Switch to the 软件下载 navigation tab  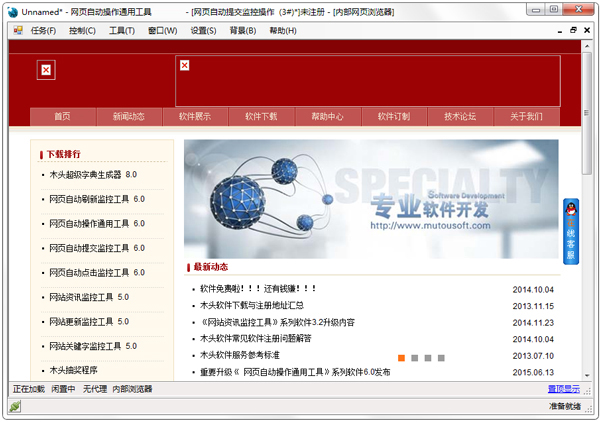[261, 116]
